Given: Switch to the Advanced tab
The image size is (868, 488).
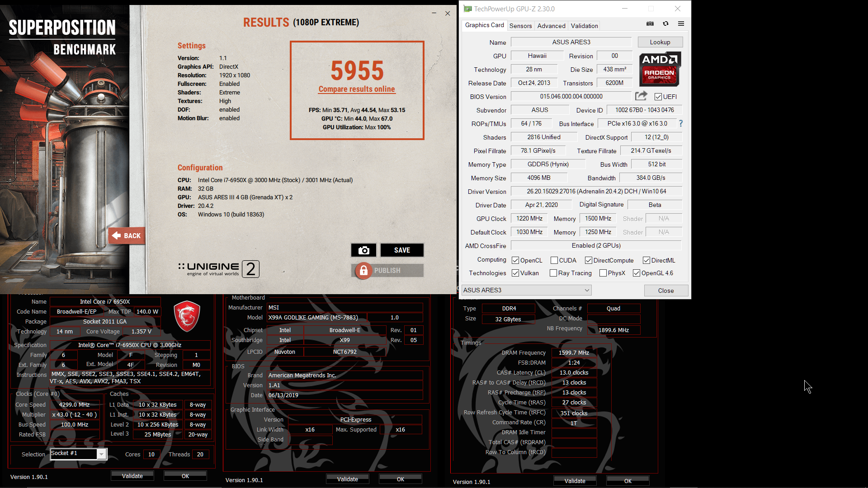Looking at the screenshot, I should pyautogui.click(x=551, y=26).
